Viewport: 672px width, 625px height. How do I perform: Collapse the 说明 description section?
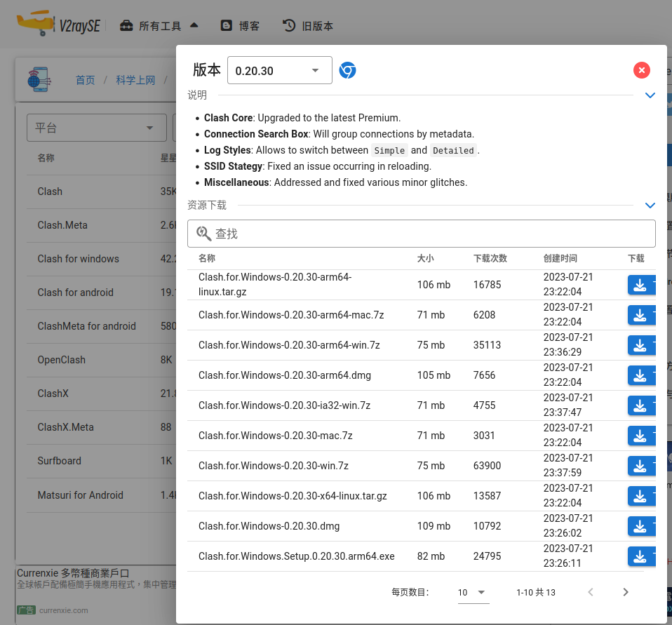coord(650,95)
